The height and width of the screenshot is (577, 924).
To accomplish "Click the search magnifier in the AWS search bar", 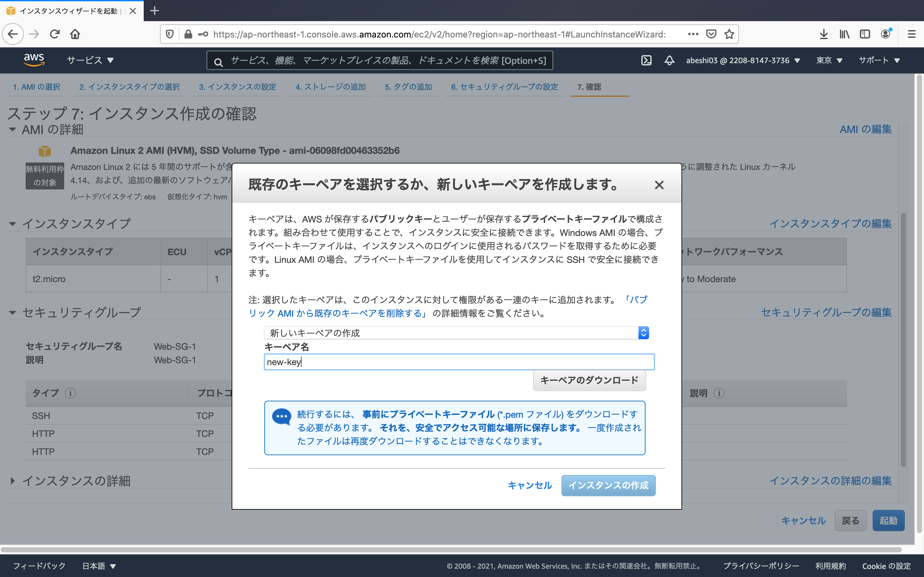I will coord(219,61).
